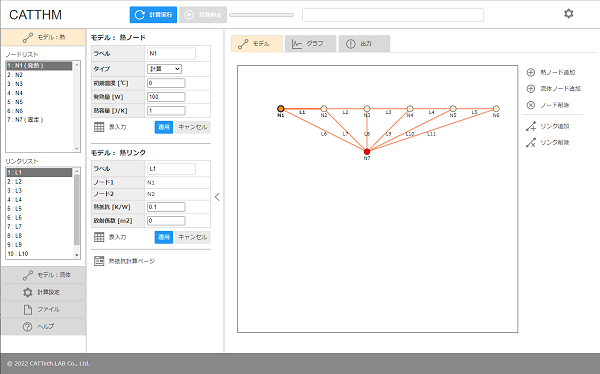Viewport: 600px width, 374px height.
Task: Click the 熱ノード ラベル field containing N1
Action: [171, 54]
